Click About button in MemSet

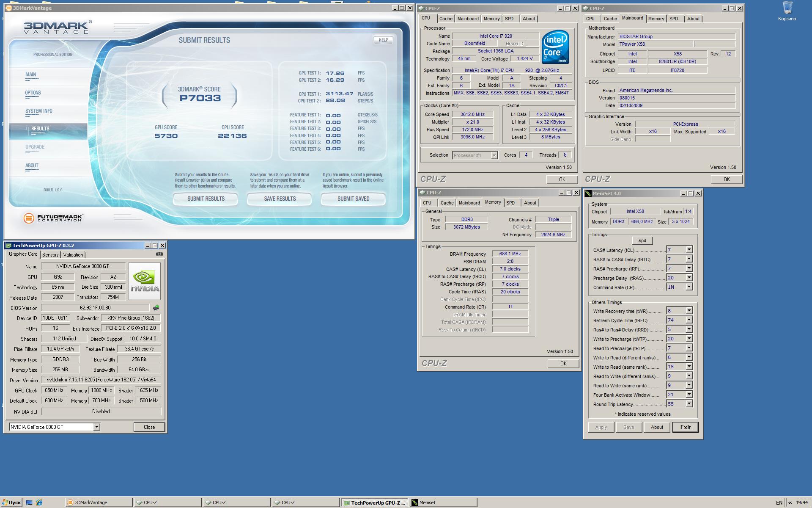click(657, 427)
